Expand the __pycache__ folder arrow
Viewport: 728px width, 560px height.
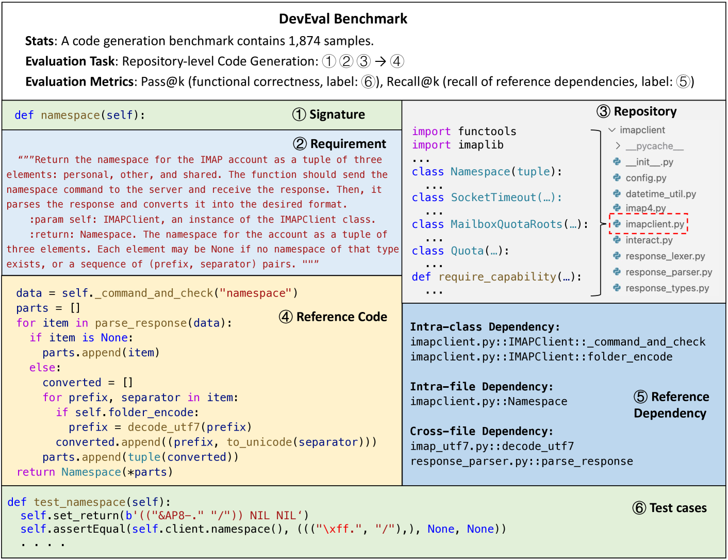[x=618, y=146]
